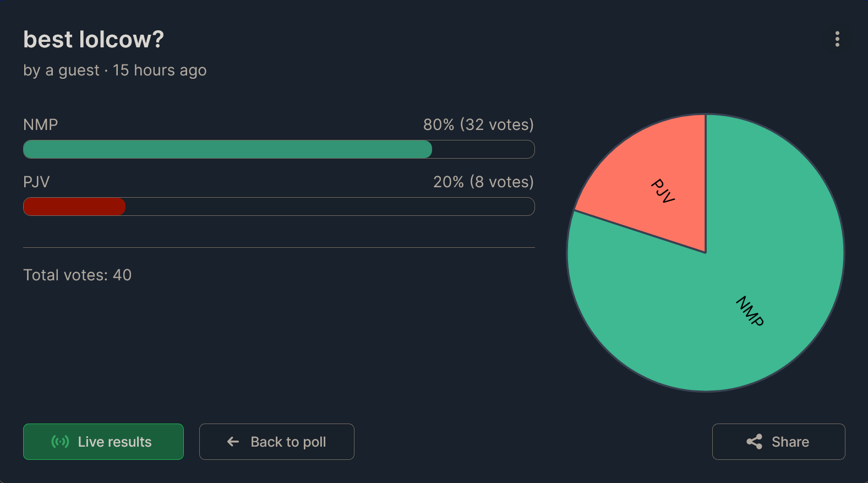Screen dimensions: 868x483
Task: Click the by a guest author text
Action: (61, 70)
